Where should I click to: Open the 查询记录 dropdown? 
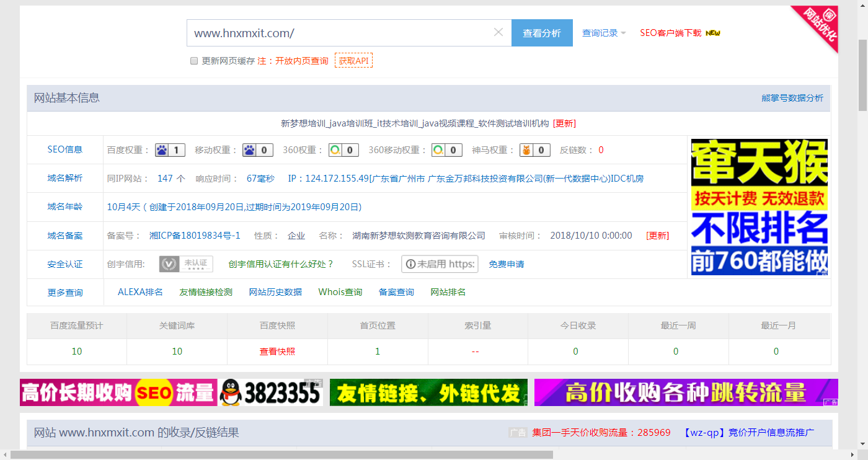click(x=604, y=33)
